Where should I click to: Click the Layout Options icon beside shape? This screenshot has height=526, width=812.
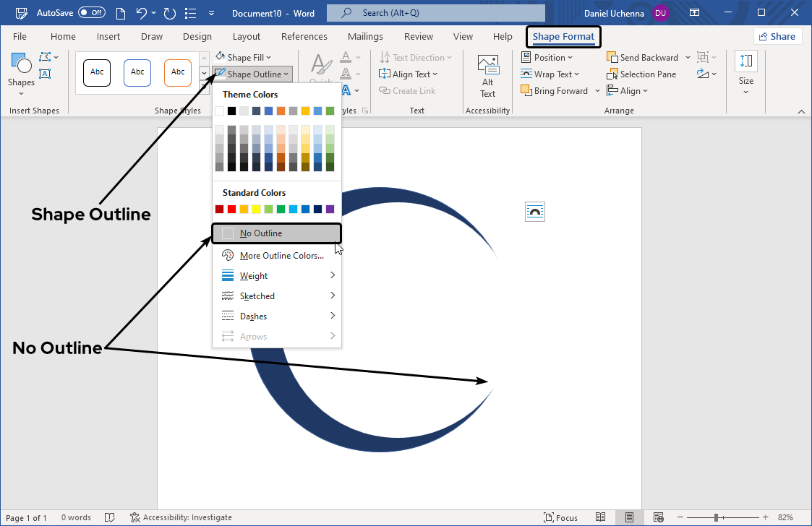tap(535, 212)
